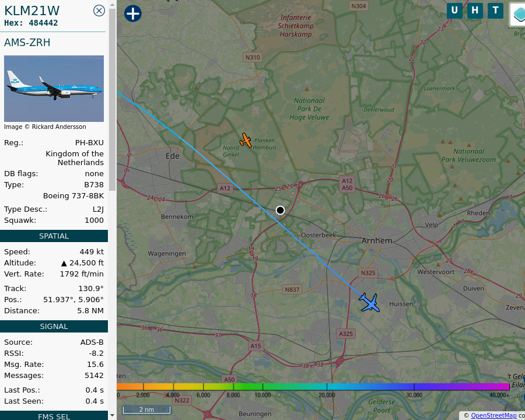The width and height of the screenshot is (525, 420).
Task: Click the Last Seen 0.4 s value
Action: [94, 401]
